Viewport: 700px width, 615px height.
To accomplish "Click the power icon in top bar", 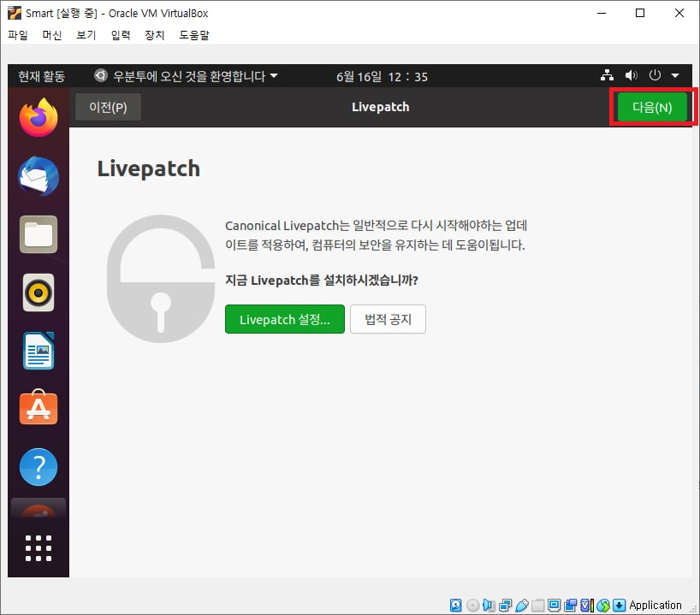I will [x=655, y=75].
